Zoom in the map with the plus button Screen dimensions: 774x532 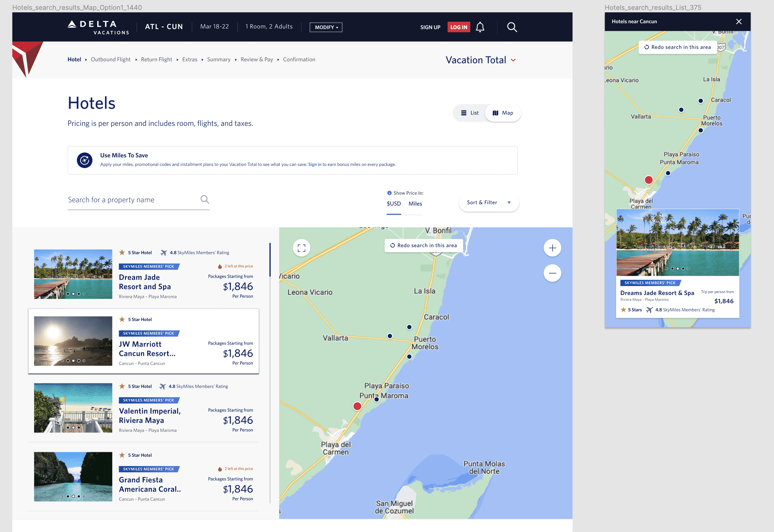(x=552, y=248)
